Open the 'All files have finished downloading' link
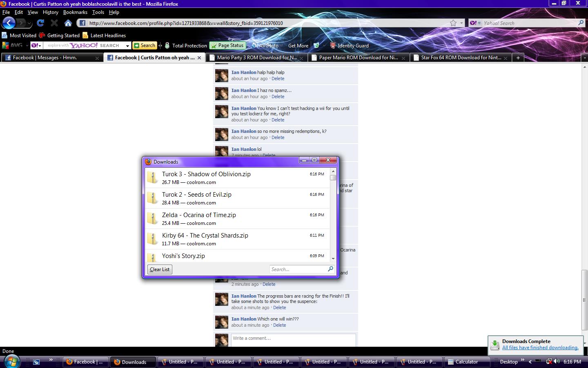588x368 pixels. (x=540, y=348)
